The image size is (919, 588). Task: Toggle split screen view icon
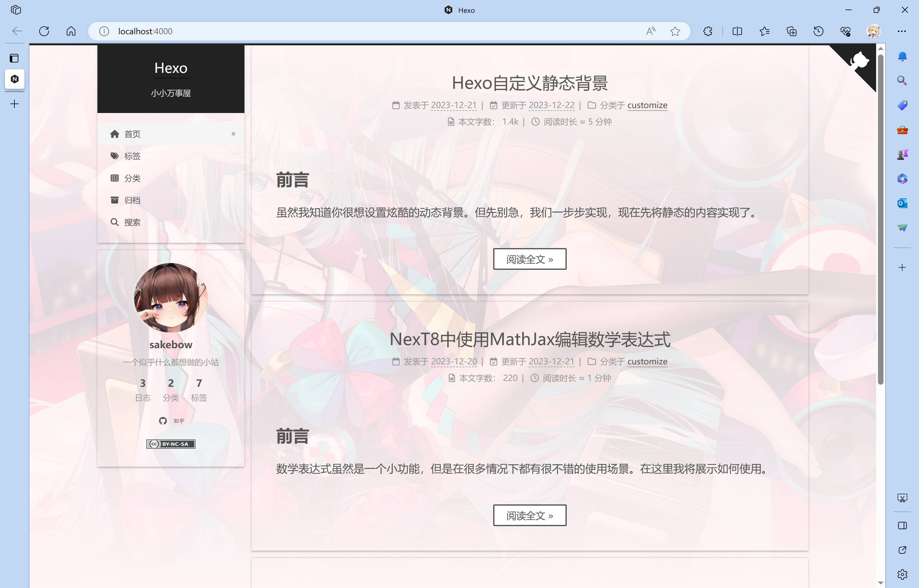(737, 31)
